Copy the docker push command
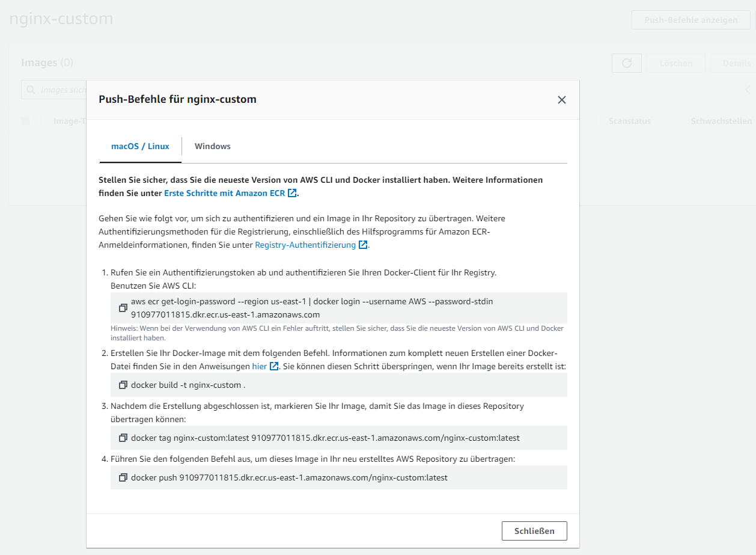The height and width of the screenshot is (555, 756). (123, 477)
